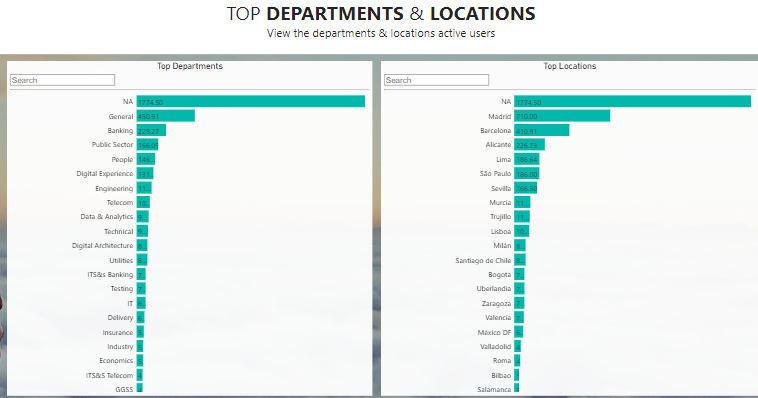Image resolution: width=758 pixels, height=398 pixels.
Task: Click the Delivery department label
Action: (120, 318)
